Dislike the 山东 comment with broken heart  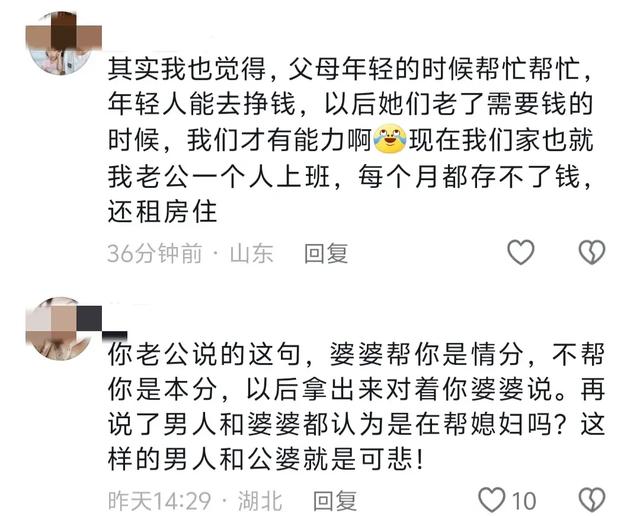[x=592, y=252]
